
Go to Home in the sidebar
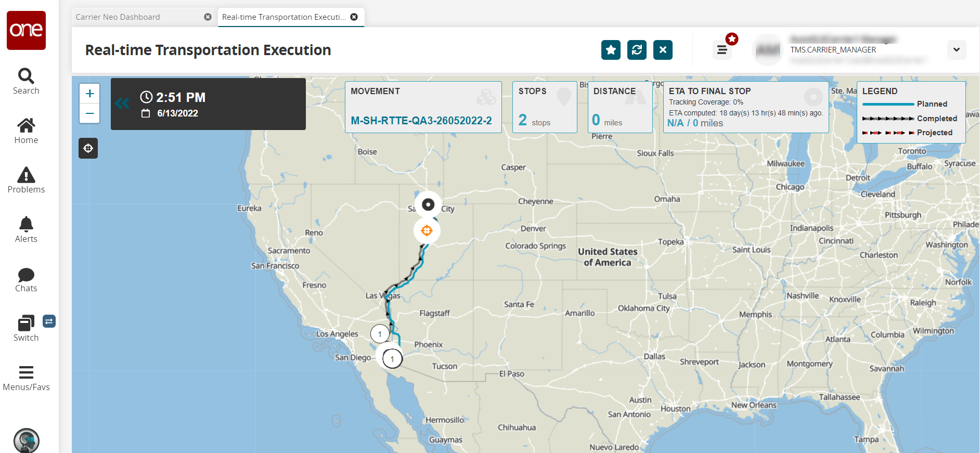pyautogui.click(x=26, y=126)
